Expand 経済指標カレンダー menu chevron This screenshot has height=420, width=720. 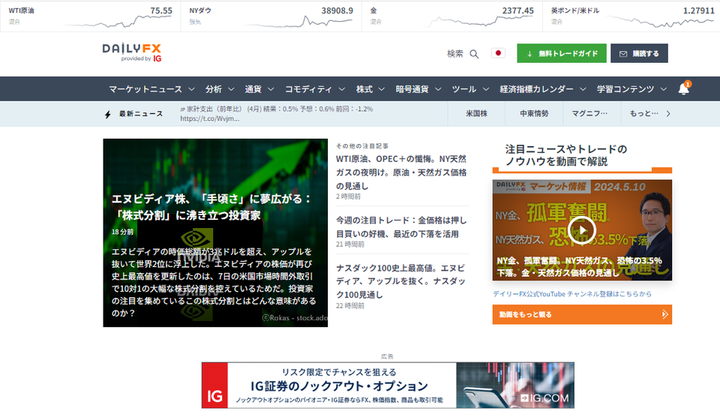click(583, 89)
